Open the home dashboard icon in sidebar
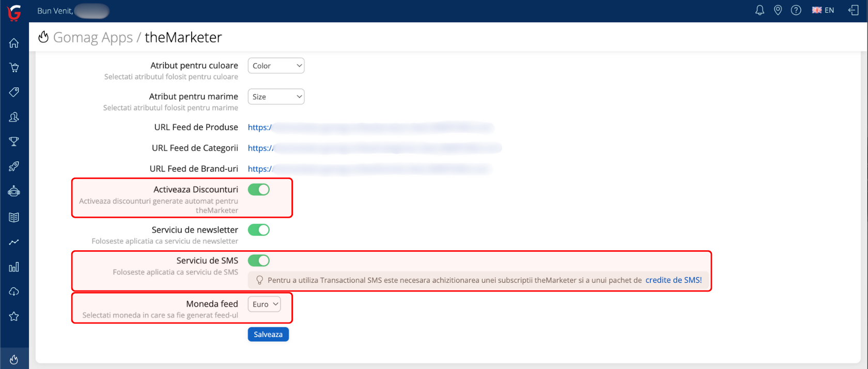The height and width of the screenshot is (369, 868). pyautogui.click(x=14, y=43)
